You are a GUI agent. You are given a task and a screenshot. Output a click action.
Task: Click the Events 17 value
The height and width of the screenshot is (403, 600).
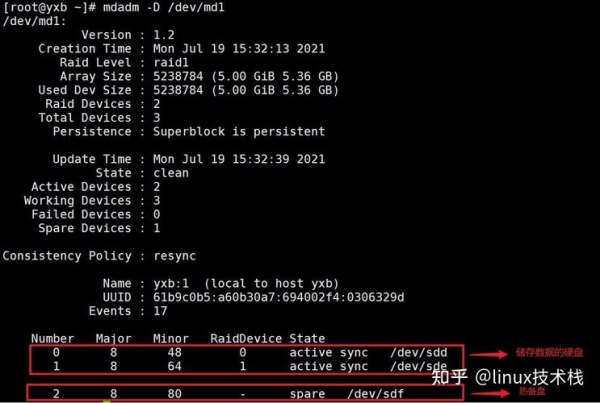pyautogui.click(x=160, y=311)
